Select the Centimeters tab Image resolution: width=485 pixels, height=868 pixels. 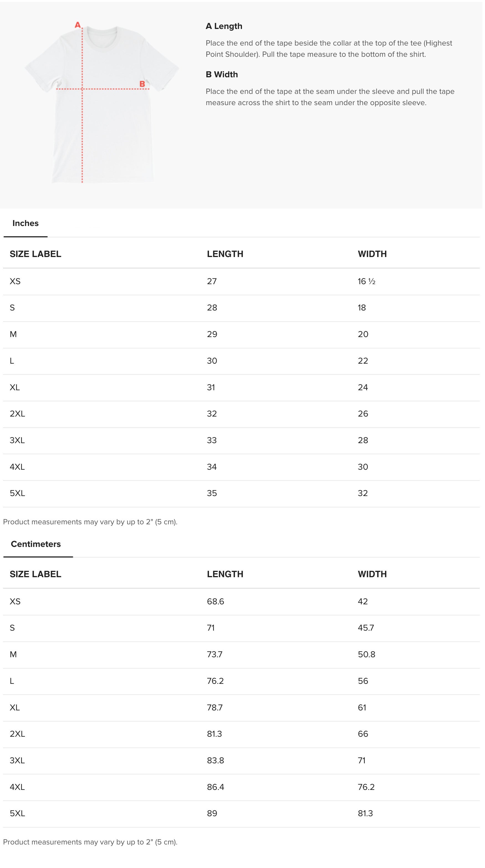tap(36, 544)
